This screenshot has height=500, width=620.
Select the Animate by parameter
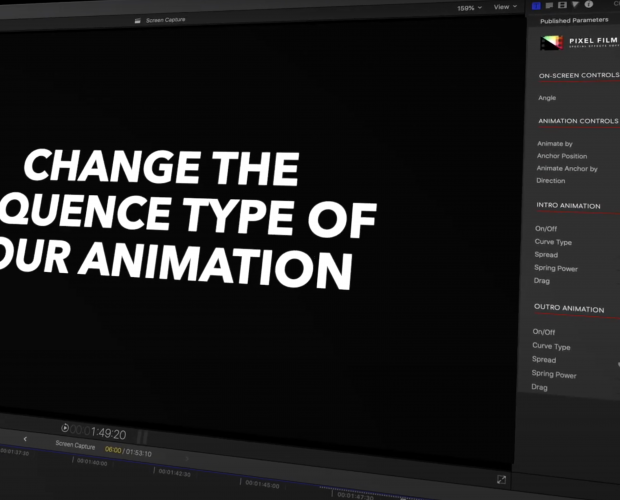click(x=555, y=144)
